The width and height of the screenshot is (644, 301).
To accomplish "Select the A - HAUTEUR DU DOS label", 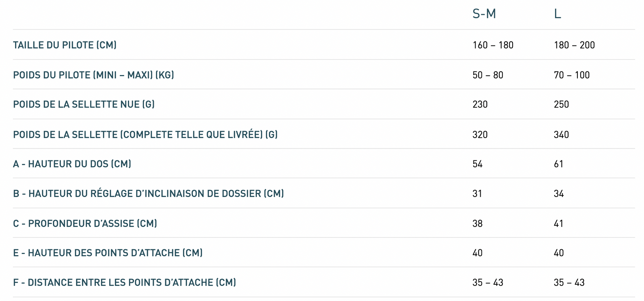I will pyautogui.click(x=72, y=164).
